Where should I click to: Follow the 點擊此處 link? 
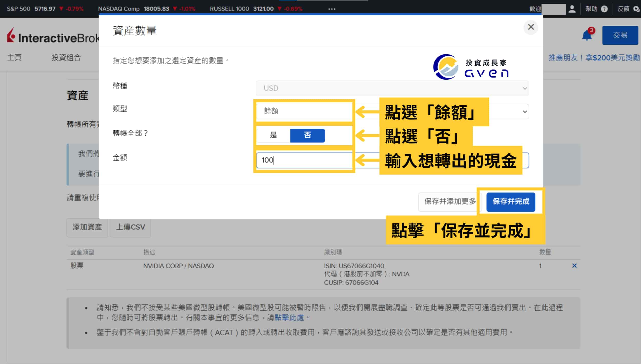click(289, 318)
